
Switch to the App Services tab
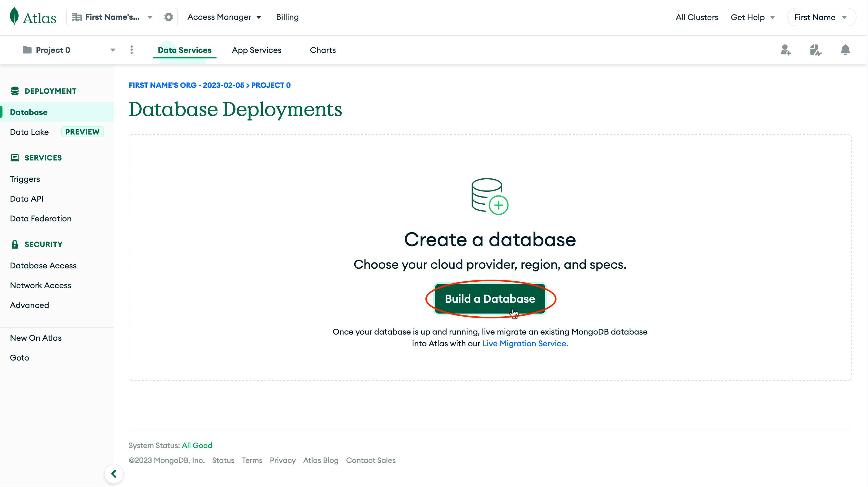click(257, 50)
